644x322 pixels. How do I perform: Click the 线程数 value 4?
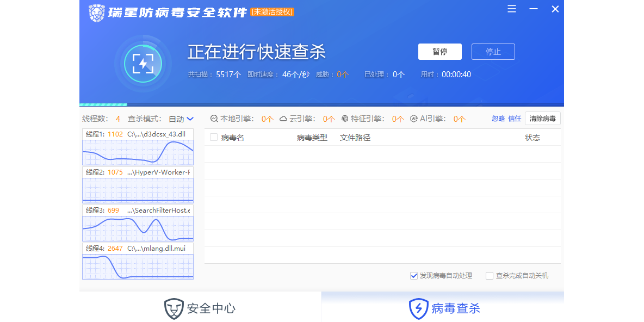(x=118, y=119)
